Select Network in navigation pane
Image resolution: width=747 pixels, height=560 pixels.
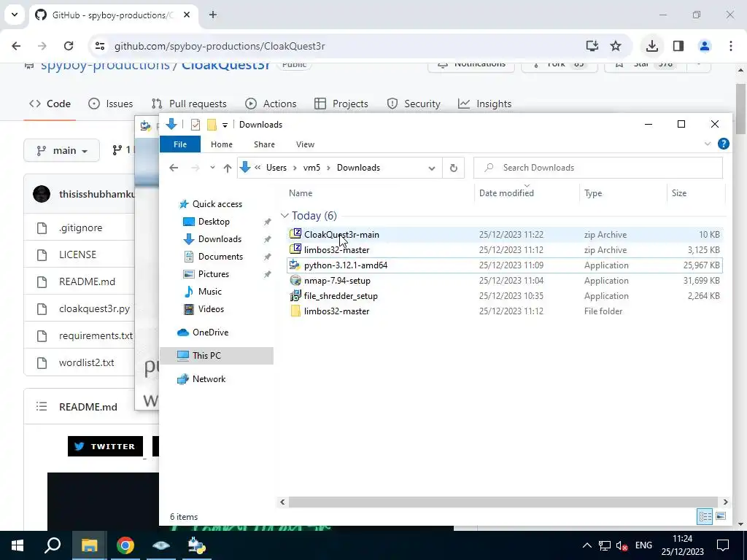pos(209,379)
